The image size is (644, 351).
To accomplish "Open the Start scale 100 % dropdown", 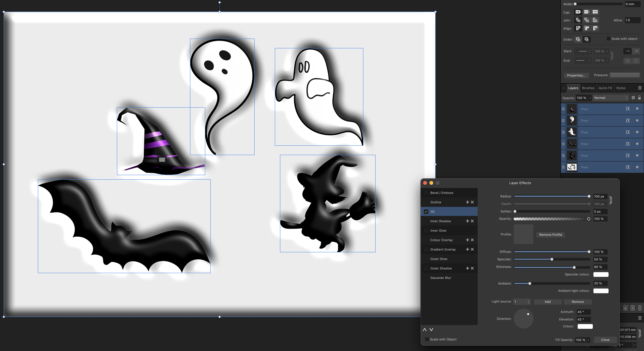I will (607, 51).
